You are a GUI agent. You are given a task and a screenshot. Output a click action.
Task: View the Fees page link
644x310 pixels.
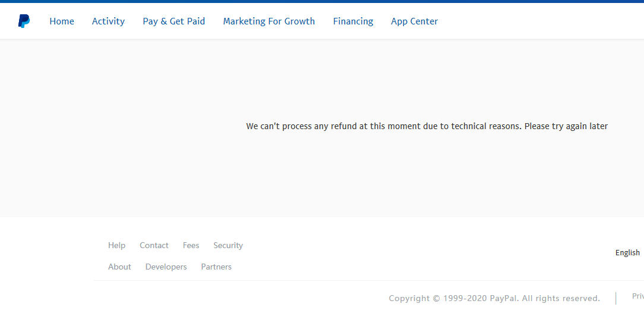[x=191, y=245]
